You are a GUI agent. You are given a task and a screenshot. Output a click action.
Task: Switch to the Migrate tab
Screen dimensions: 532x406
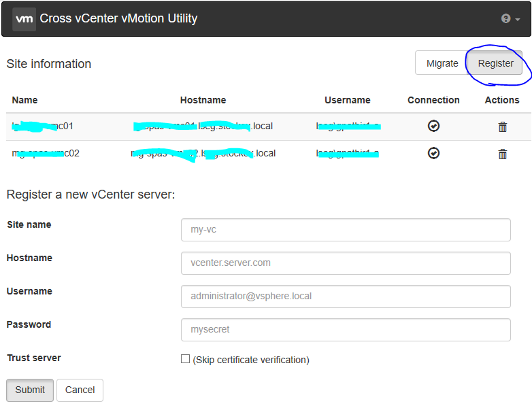tap(442, 63)
